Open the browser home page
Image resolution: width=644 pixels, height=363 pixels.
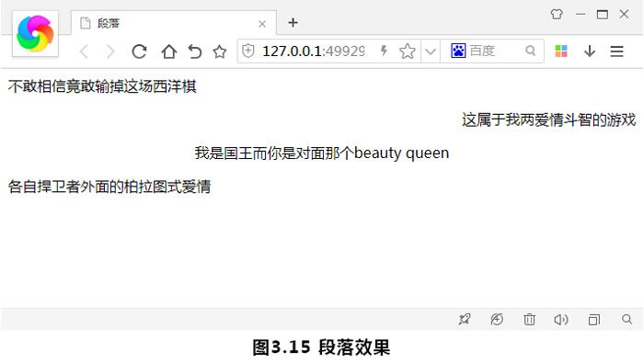tap(168, 51)
